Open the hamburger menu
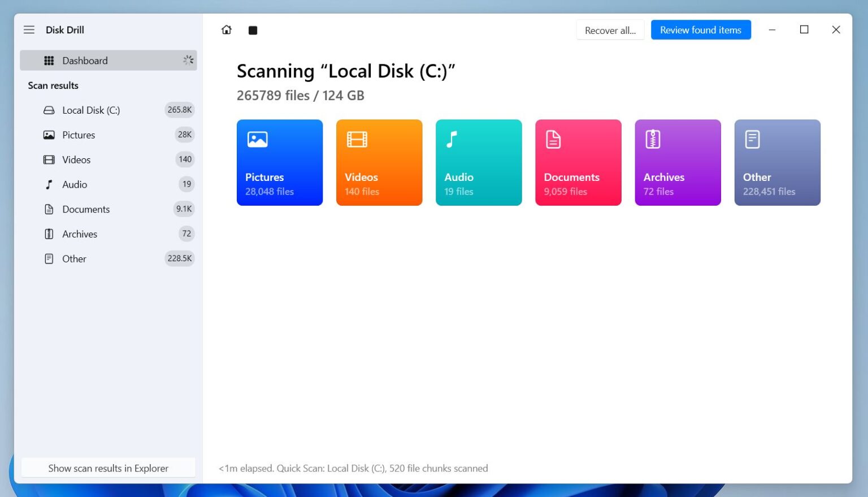The width and height of the screenshot is (868, 497). [29, 29]
